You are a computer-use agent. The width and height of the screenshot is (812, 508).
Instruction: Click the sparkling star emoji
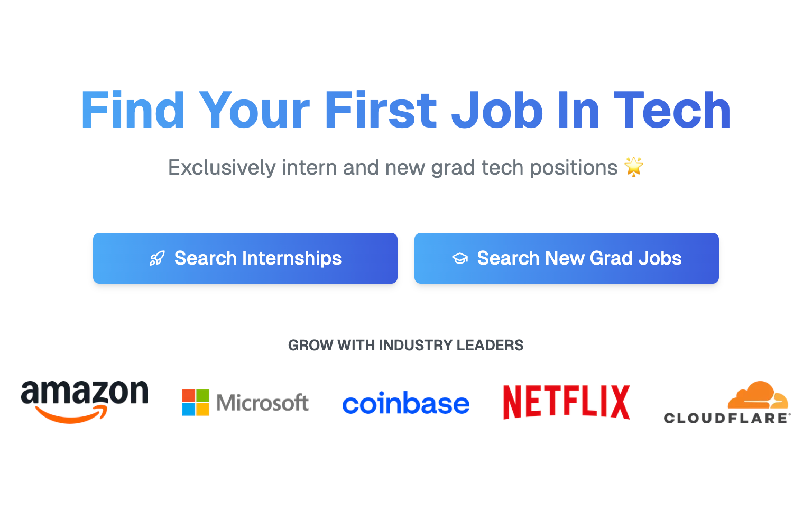point(634,167)
